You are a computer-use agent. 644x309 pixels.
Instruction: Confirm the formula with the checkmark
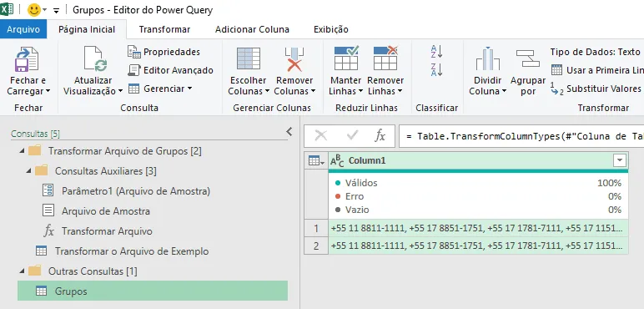coord(352,135)
